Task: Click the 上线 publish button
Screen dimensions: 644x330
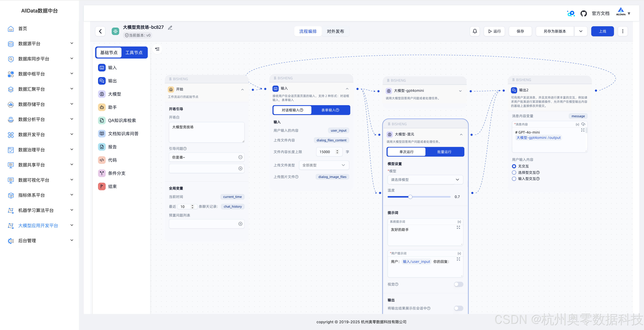Action: pyautogui.click(x=602, y=31)
